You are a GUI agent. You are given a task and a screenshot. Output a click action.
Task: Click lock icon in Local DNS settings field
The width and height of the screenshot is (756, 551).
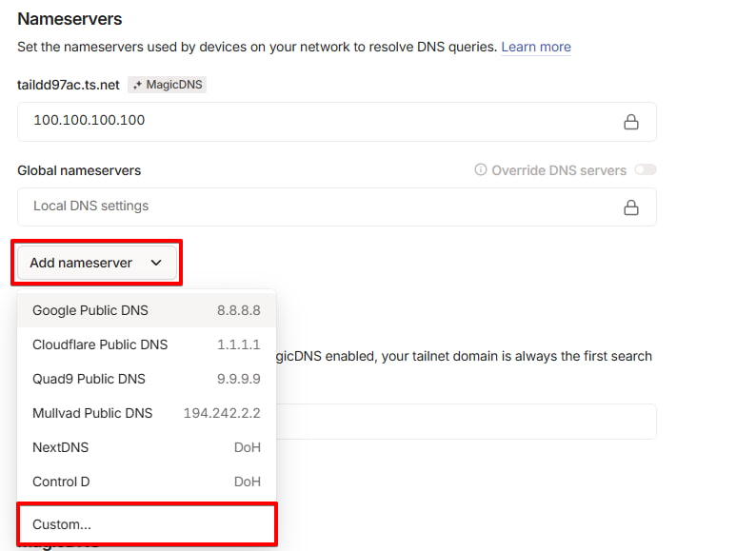[x=630, y=207]
